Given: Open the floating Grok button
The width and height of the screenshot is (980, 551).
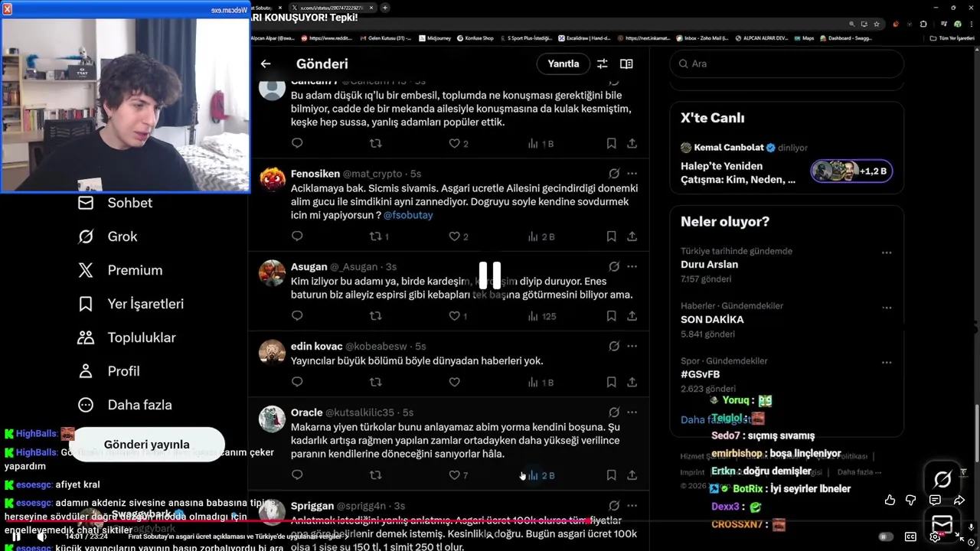Looking at the screenshot, I should 942,480.
